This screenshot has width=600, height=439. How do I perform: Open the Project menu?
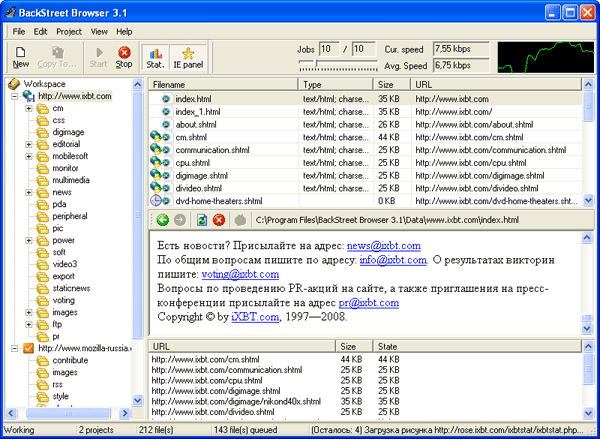tap(68, 31)
